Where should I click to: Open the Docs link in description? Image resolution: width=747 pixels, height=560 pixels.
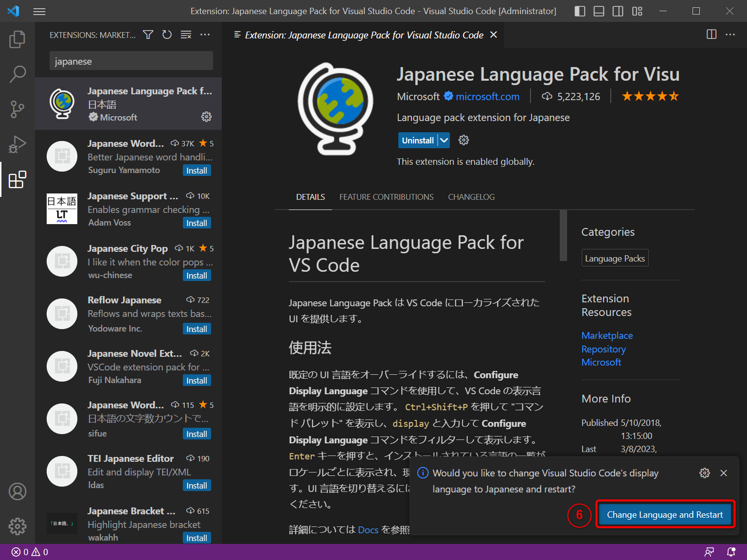(x=368, y=530)
